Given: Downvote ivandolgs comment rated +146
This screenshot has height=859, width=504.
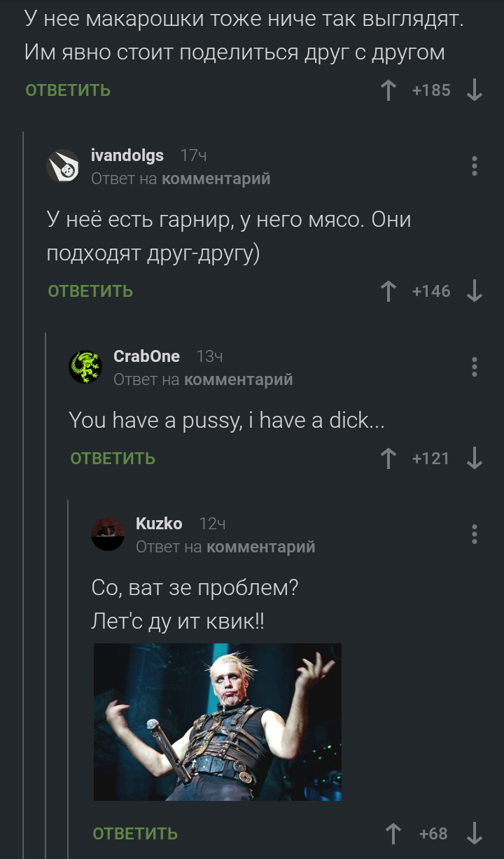Looking at the screenshot, I should pyautogui.click(x=475, y=291).
